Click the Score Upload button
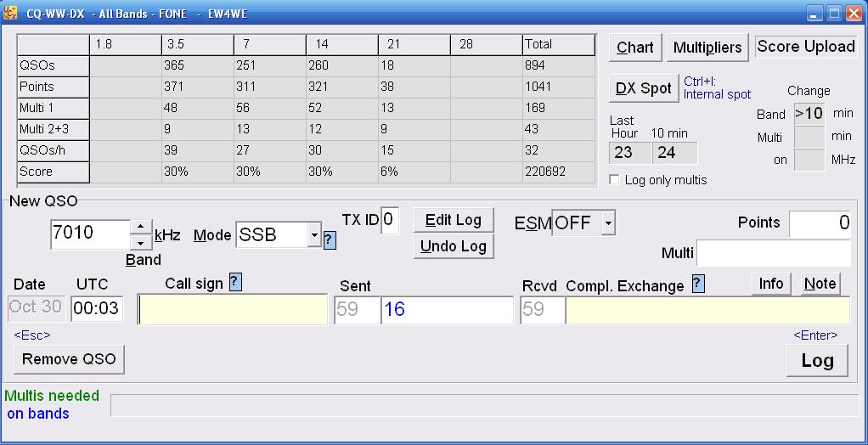This screenshot has width=868, height=445. [805, 47]
